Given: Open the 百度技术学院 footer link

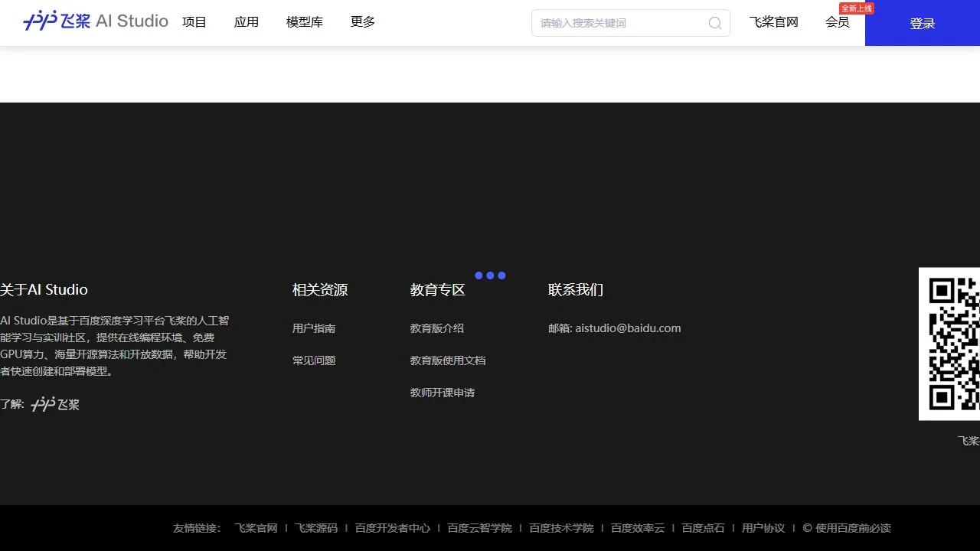Looking at the screenshot, I should 562,528.
